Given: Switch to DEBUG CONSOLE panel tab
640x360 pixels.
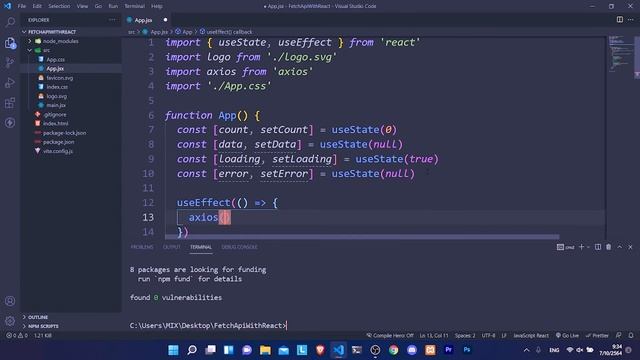Looking at the screenshot, I should [239, 247].
